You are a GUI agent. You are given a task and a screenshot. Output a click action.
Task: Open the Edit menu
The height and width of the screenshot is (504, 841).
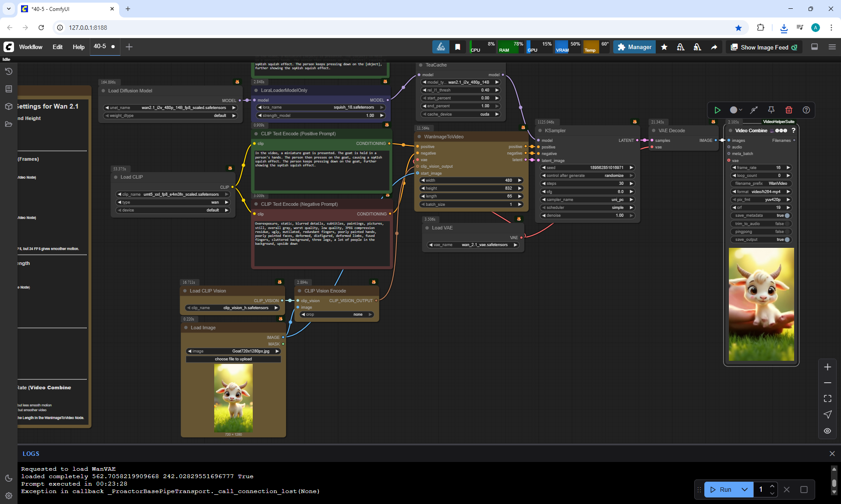(x=57, y=47)
